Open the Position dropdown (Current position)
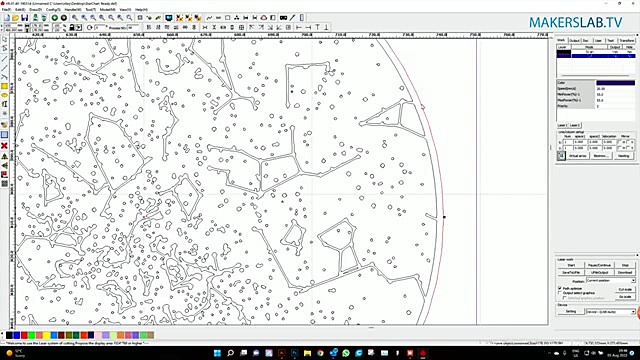The height and width of the screenshot is (360, 640). [611, 280]
